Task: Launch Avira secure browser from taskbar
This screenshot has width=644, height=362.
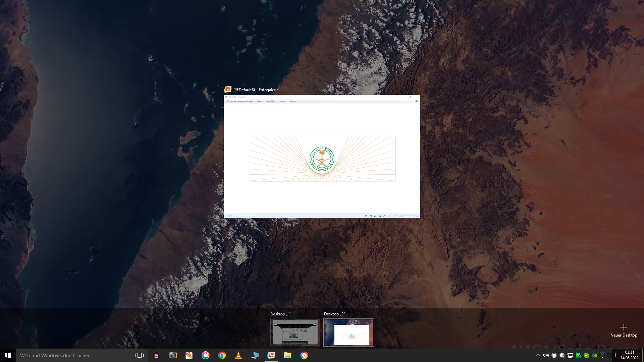Action: point(304,355)
